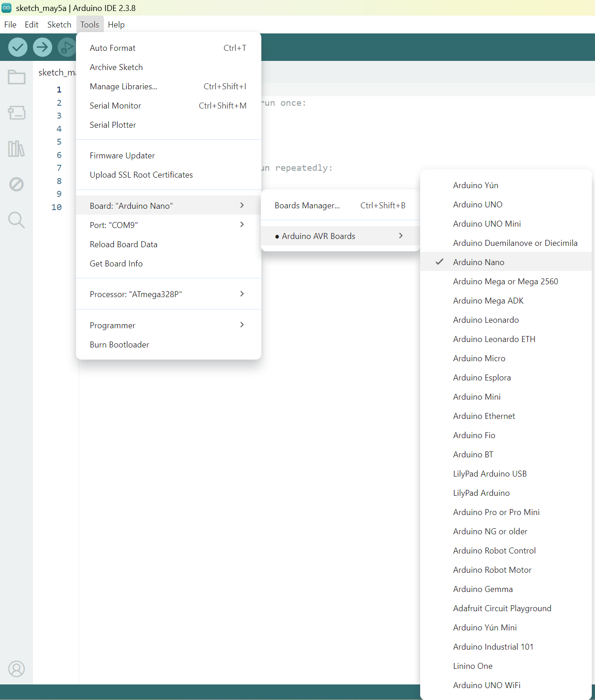The image size is (595, 700).
Task: Open the Serial Plotter
Action: 168,125
